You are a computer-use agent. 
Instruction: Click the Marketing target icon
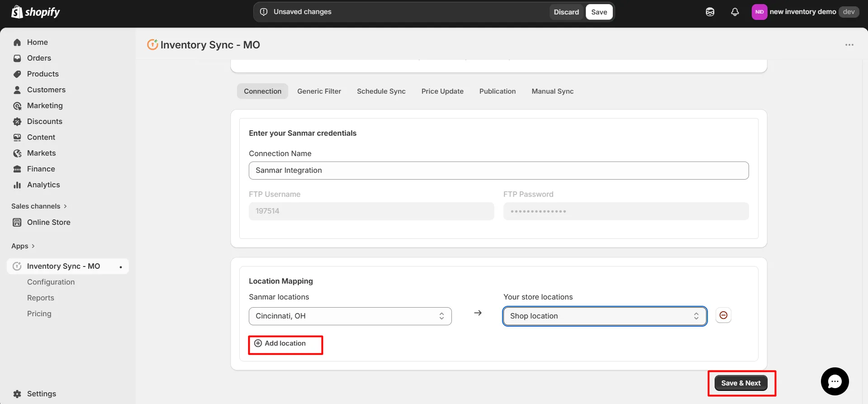(17, 105)
